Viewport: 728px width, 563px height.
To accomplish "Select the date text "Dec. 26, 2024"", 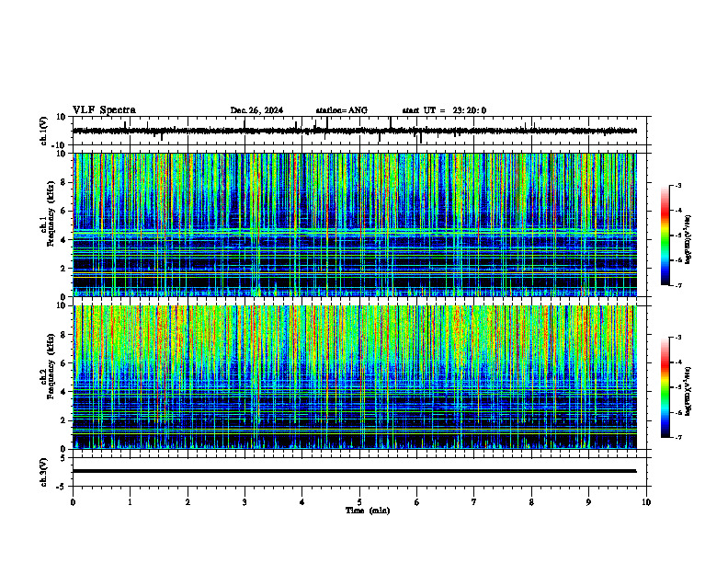I will [x=256, y=110].
